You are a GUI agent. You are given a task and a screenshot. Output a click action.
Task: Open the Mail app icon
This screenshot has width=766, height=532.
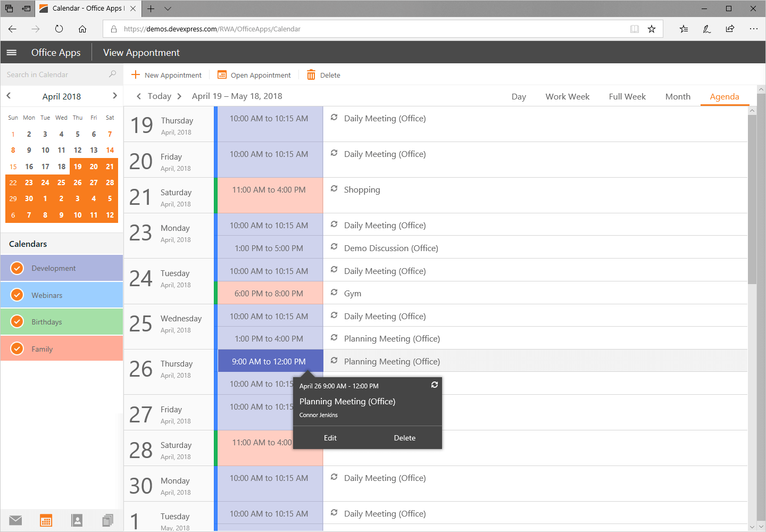pyautogui.click(x=15, y=520)
